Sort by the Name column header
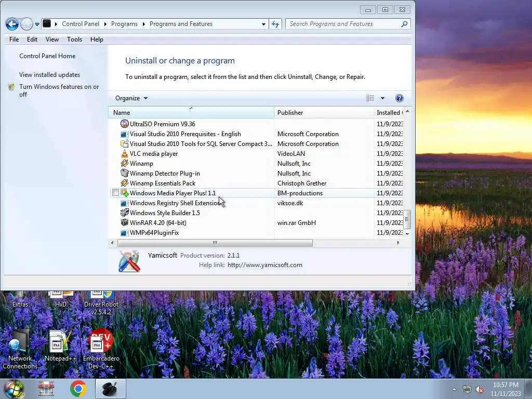Image resolution: width=532 pixels, height=399 pixels. [191, 113]
